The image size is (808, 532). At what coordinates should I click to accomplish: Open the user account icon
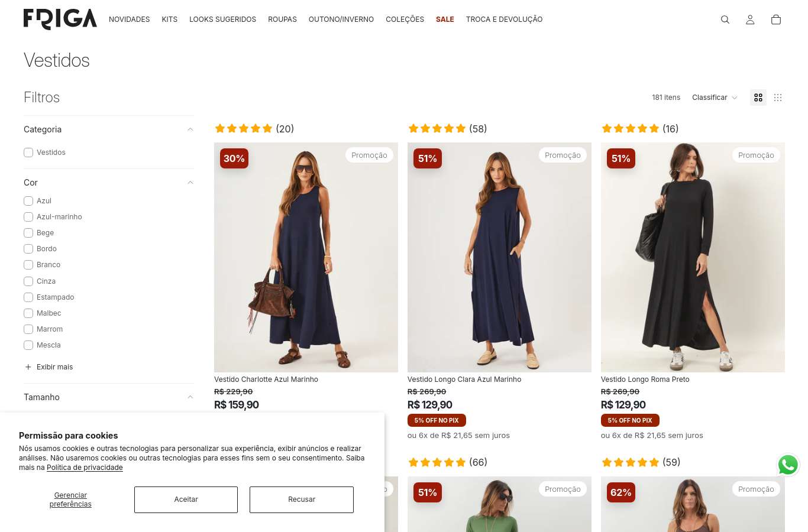pos(750,20)
